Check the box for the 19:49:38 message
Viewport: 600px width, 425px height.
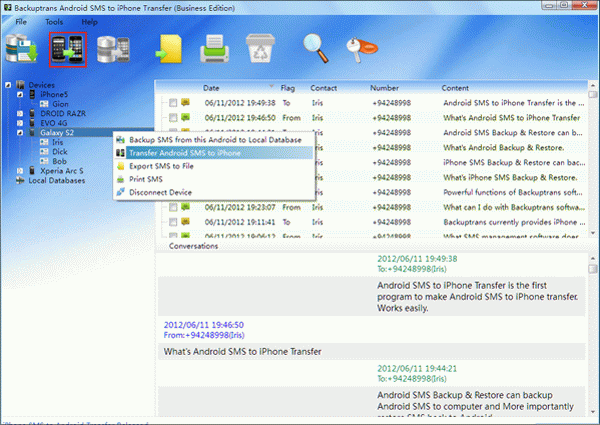(173, 103)
